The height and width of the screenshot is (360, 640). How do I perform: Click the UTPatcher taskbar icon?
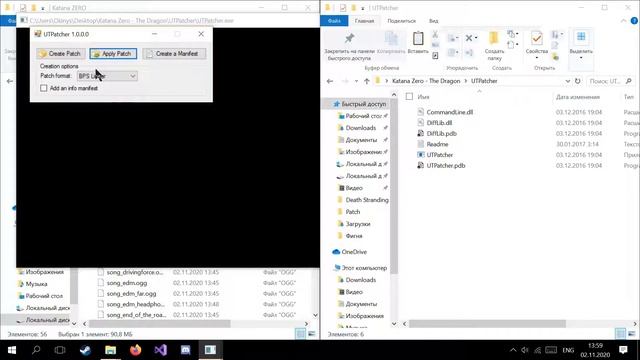pos(210,350)
